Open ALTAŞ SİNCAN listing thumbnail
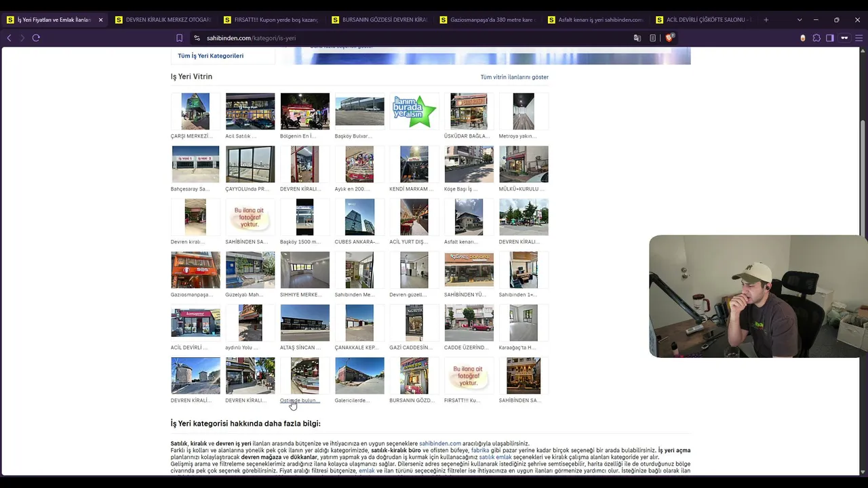Viewport: 868px width, 488px height. click(x=305, y=323)
